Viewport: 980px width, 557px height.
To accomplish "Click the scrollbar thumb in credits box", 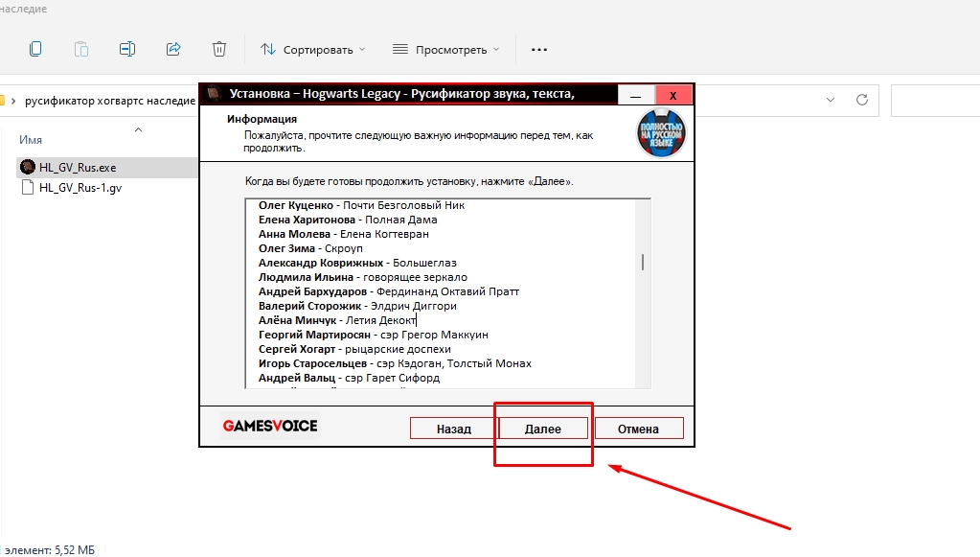I will pyautogui.click(x=643, y=262).
